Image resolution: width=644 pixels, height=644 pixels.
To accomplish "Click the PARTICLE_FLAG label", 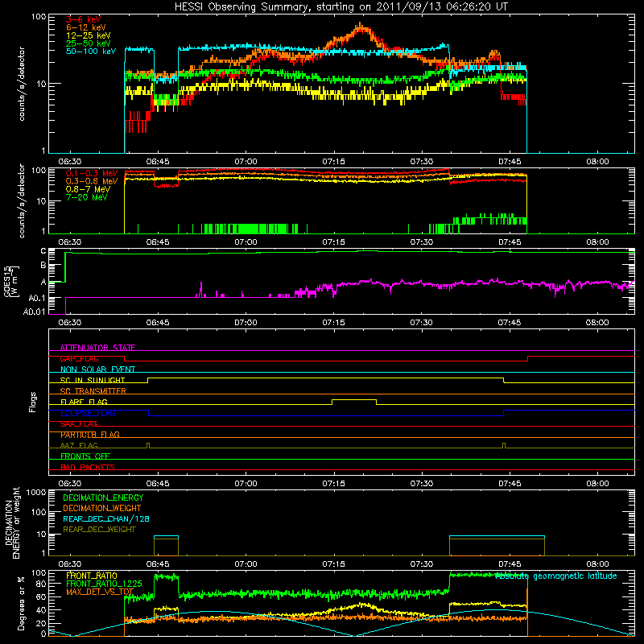I will 90,434.
